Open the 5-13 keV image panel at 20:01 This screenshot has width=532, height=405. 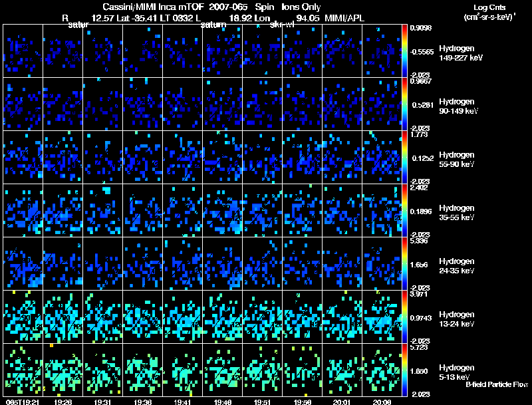[x=342, y=370]
